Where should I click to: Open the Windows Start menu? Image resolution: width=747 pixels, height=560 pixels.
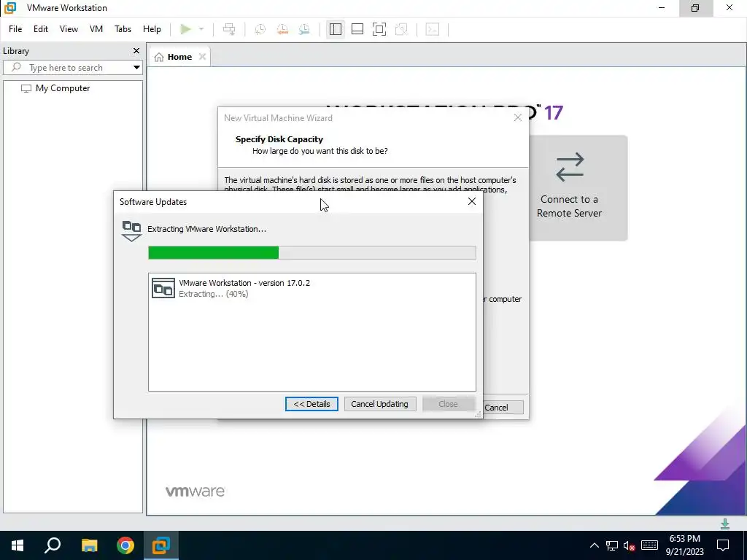pos(18,545)
